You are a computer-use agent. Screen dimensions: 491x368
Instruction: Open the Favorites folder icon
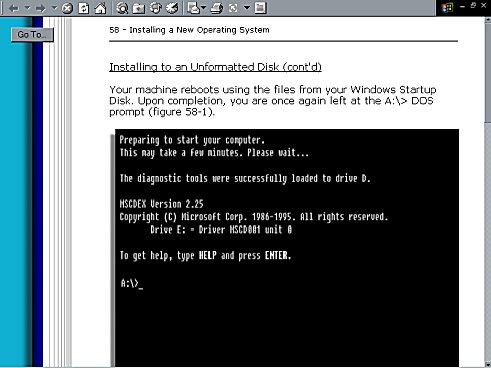tap(139, 8)
